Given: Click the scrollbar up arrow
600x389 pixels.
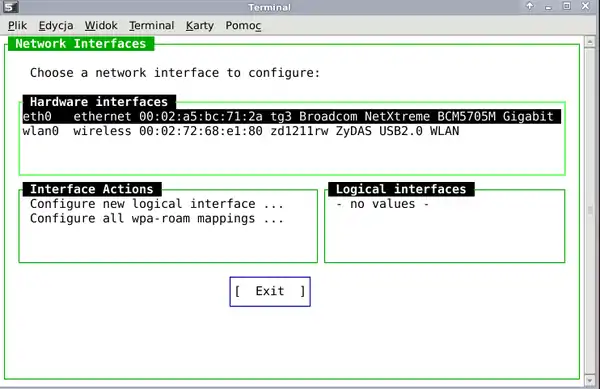Looking at the screenshot, I should pyautogui.click(x=590, y=41).
